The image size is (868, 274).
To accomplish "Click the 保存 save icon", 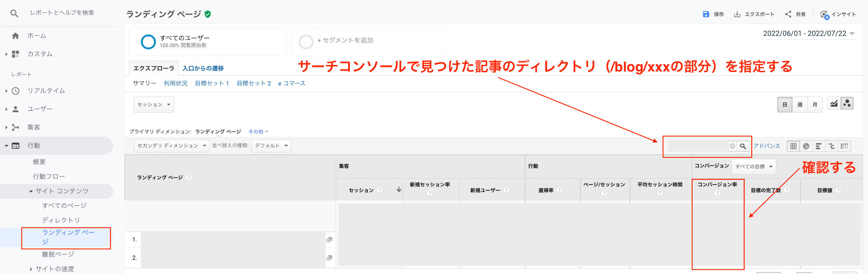I will (706, 14).
